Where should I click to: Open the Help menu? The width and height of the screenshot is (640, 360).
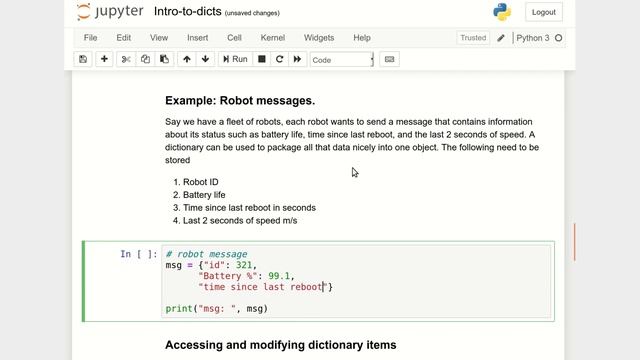tap(362, 38)
